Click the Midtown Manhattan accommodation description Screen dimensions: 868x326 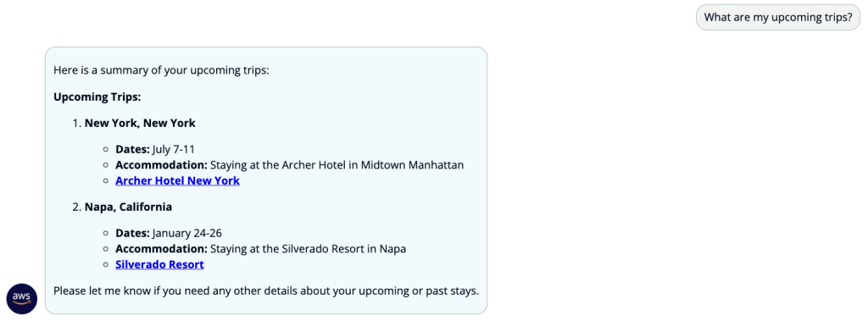(x=337, y=164)
